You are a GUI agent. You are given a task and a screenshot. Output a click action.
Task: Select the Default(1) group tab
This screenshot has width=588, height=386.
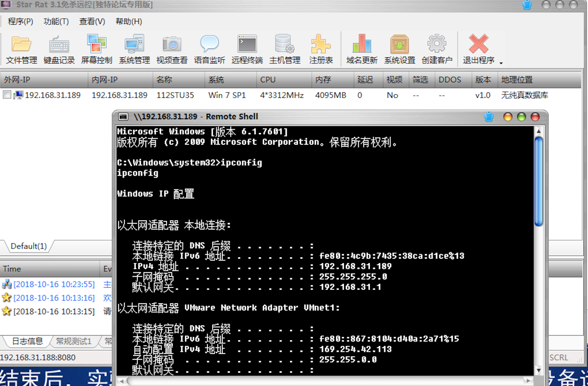click(29, 246)
